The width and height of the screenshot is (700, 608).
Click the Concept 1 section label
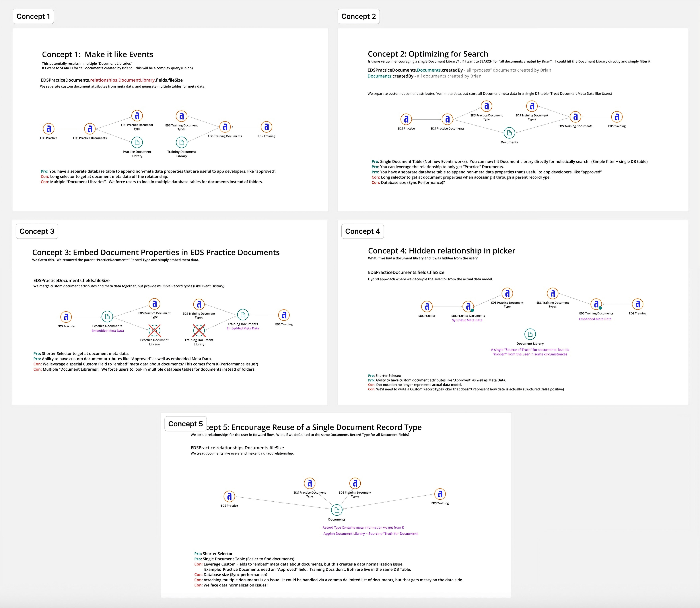coord(33,16)
